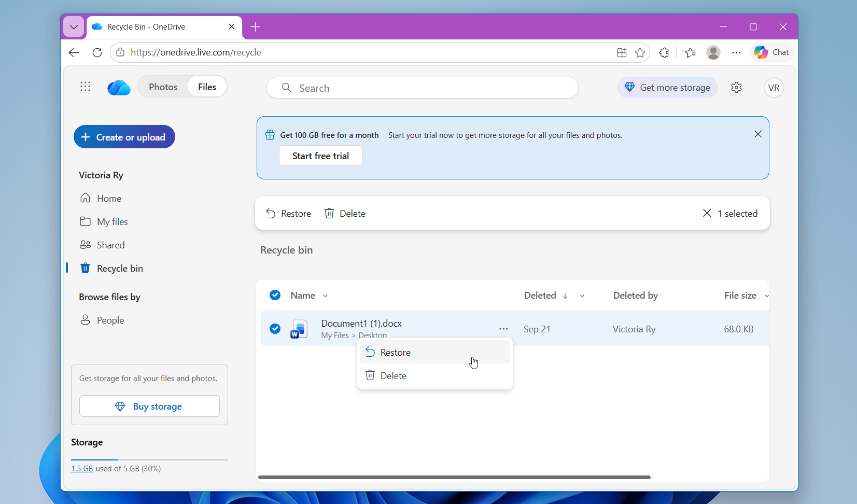Open the browser extensions puzzle icon
857x504 pixels.
[x=664, y=52]
